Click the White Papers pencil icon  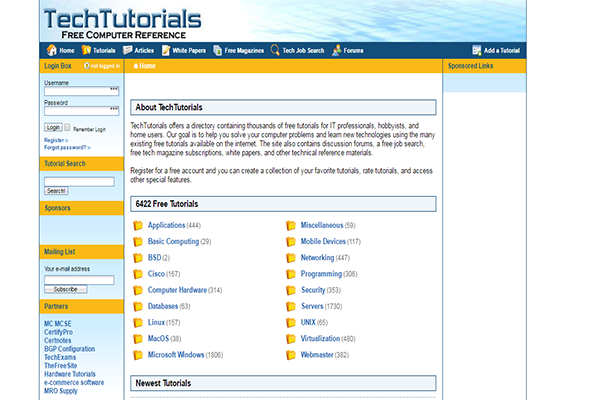(166, 50)
